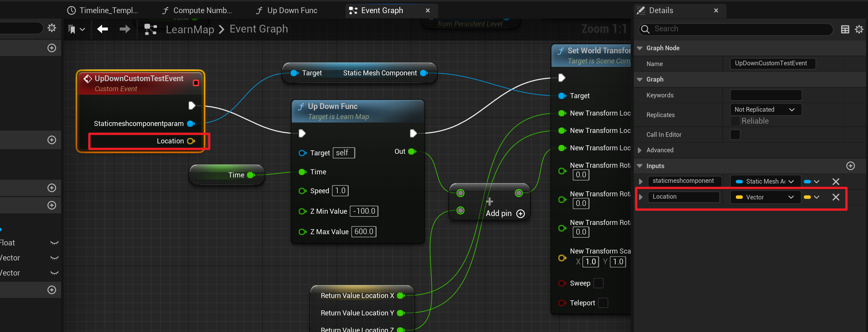Click the Keywords input field
The height and width of the screenshot is (332, 868).
point(766,95)
